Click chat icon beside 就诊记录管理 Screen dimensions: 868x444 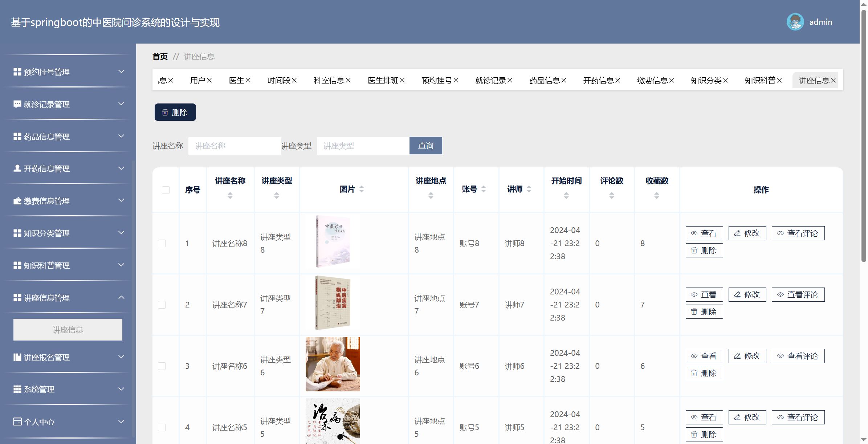tap(17, 104)
